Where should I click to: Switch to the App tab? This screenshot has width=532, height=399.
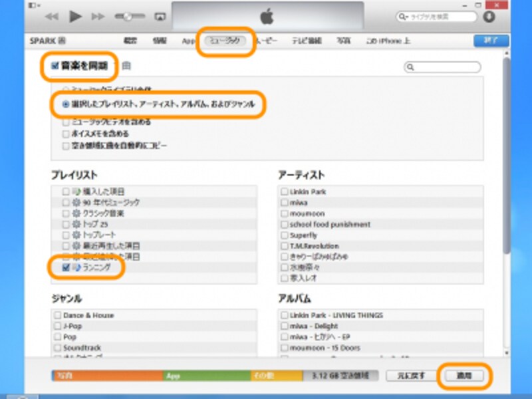(188, 41)
